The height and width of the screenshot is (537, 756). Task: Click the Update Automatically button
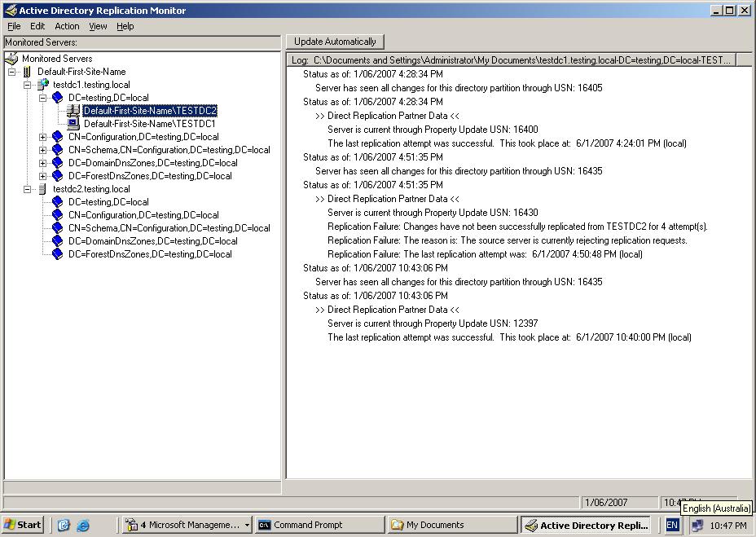pyautogui.click(x=335, y=42)
